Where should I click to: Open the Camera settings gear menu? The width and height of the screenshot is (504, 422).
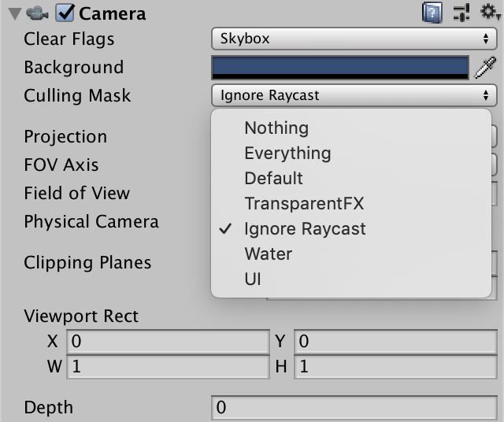coord(488,13)
